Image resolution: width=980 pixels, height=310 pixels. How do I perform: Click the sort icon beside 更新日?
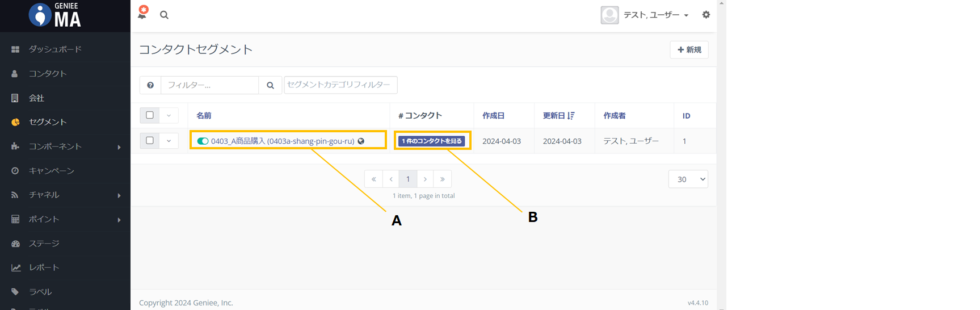click(x=571, y=116)
